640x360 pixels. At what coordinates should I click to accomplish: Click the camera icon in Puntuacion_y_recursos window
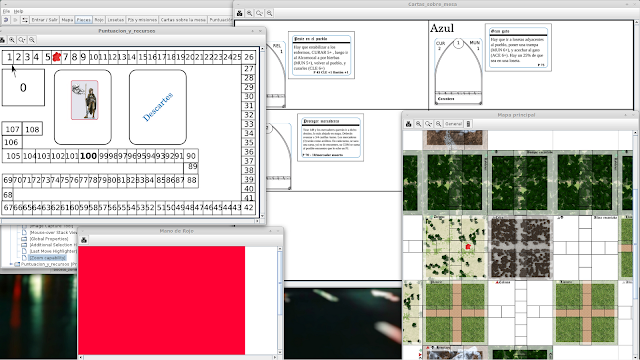2,40
